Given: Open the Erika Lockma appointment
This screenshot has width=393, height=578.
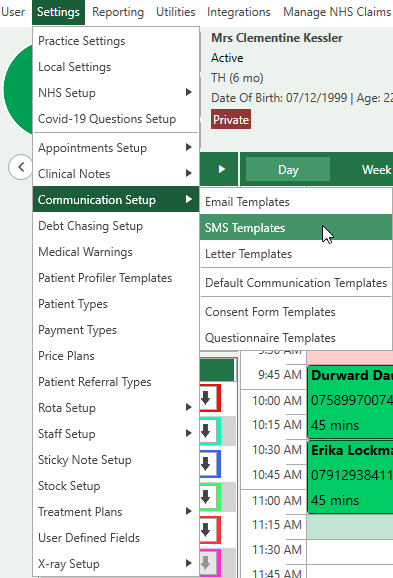Looking at the screenshot, I should coord(350,476).
